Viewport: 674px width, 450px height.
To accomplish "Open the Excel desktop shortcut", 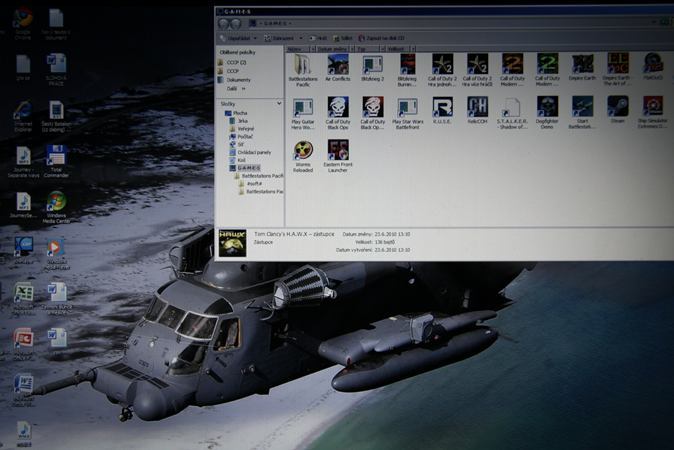I will 23,300.
